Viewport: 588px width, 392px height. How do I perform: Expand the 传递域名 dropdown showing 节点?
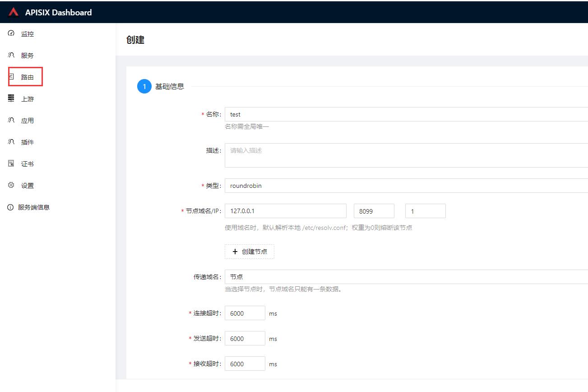pos(406,277)
